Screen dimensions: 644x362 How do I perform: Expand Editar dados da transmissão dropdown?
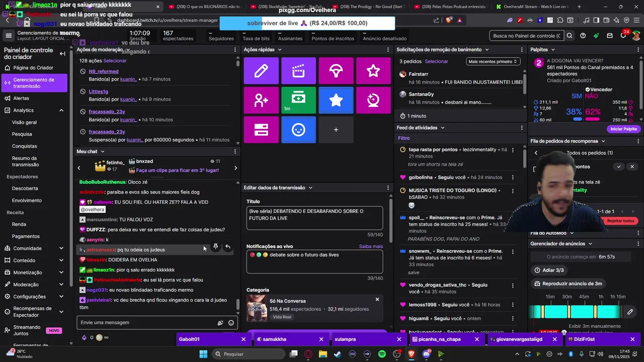310,188
